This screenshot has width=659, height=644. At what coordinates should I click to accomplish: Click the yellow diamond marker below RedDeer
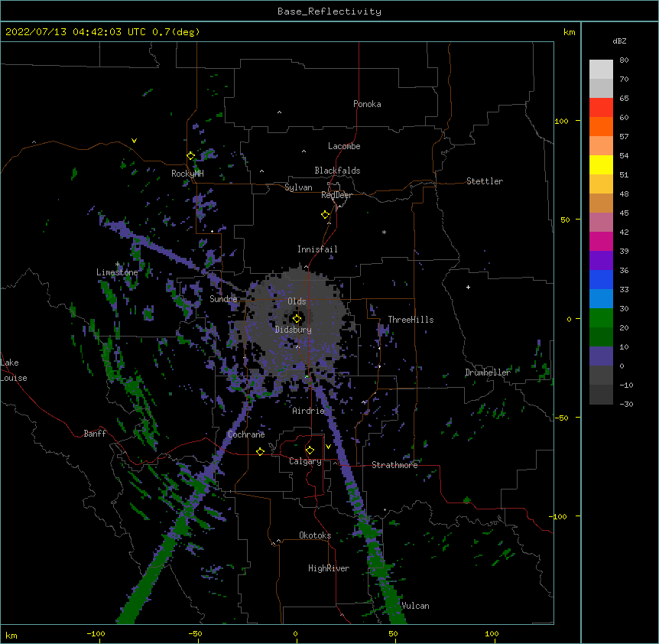click(326, 215)
